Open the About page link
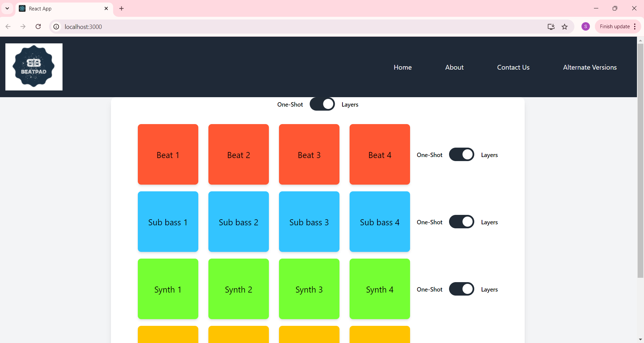The image size is (644, 343). pyautogui.click(x=454, y=67)
